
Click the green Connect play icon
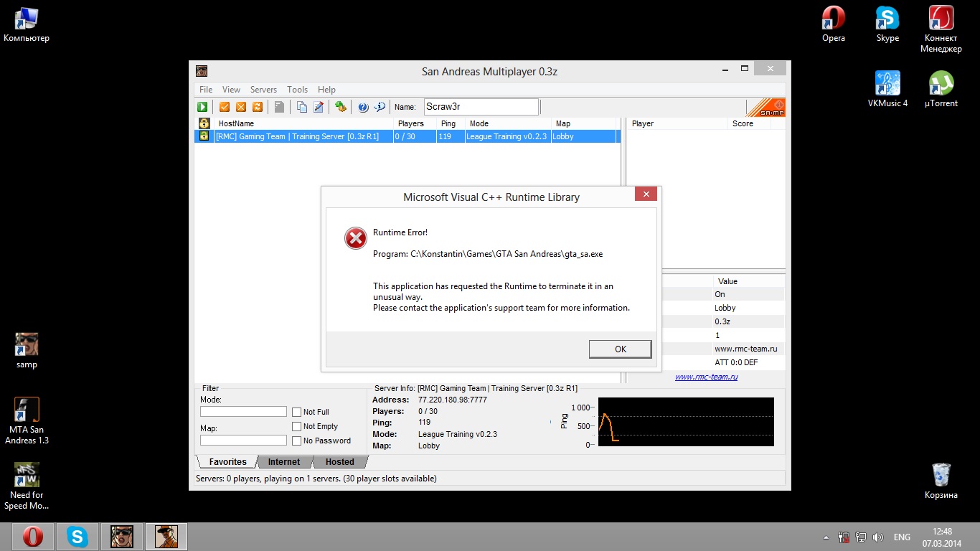202,107
